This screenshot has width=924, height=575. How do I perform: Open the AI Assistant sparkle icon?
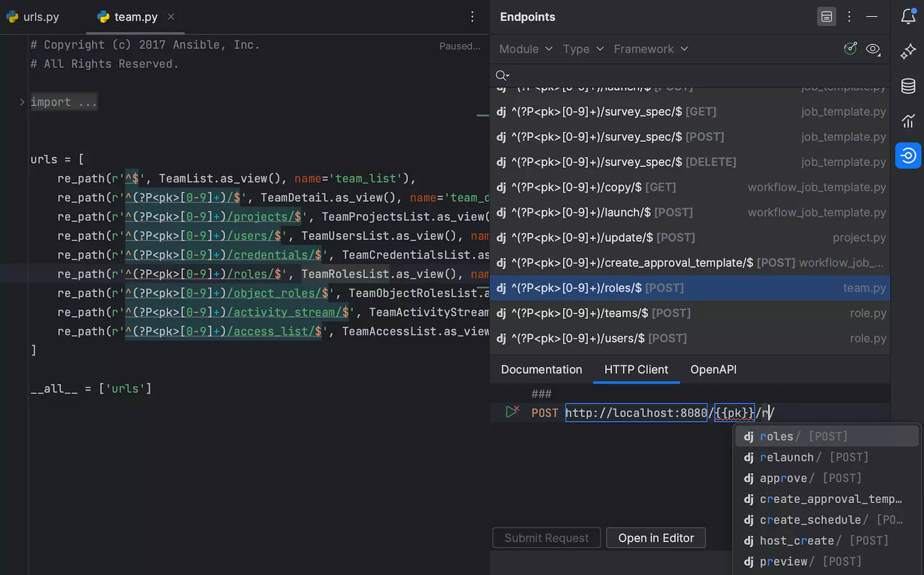tap(908, 52)
